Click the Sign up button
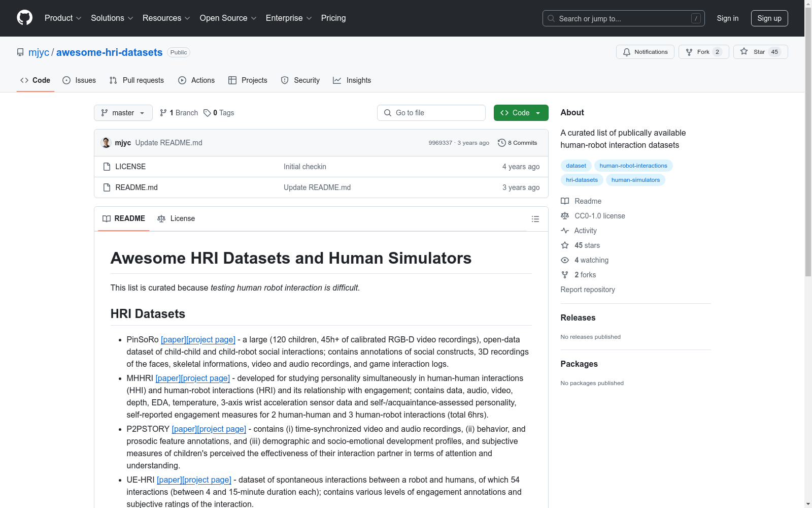The image size is (812, 508). 769,18
